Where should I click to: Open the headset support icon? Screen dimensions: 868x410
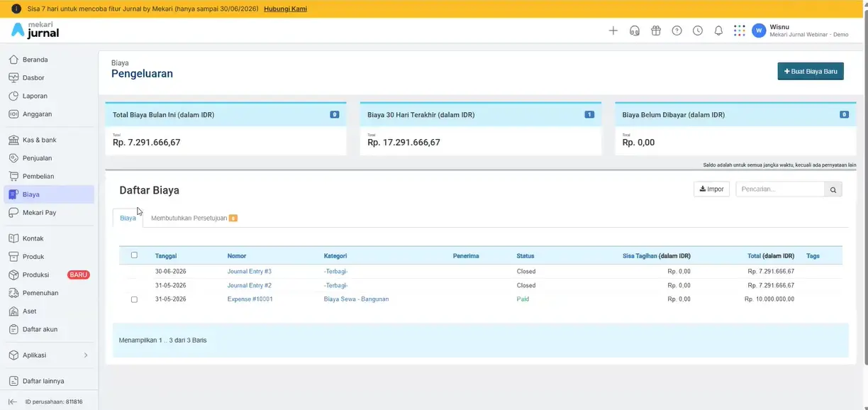click(x=635, y=31)
